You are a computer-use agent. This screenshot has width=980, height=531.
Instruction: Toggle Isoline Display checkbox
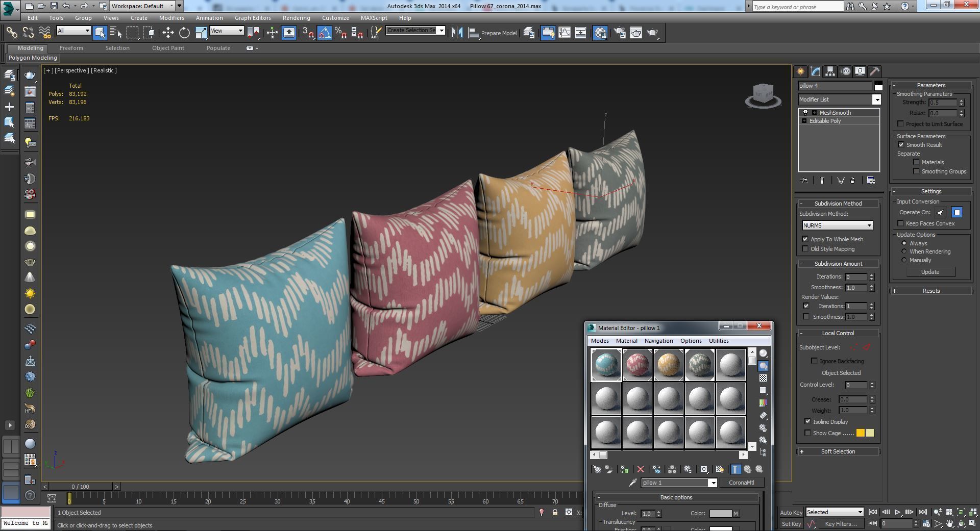tap(807, 421)
